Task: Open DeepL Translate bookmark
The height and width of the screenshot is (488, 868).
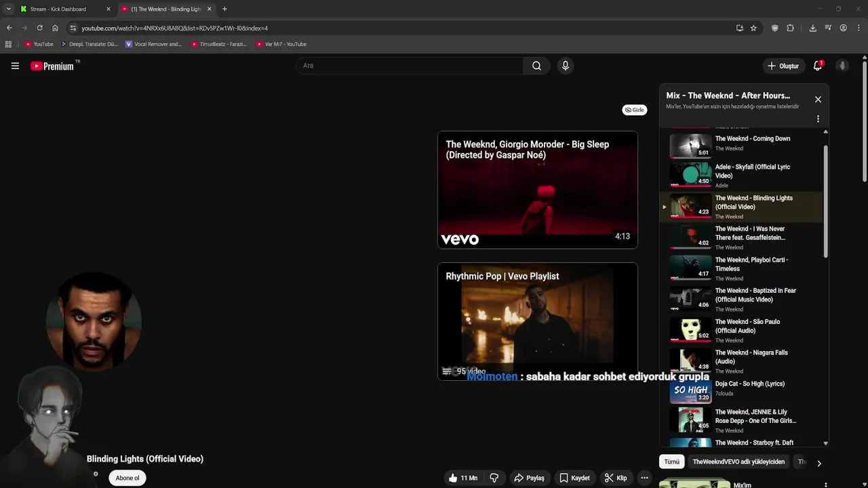Action: tap(89, 44)
